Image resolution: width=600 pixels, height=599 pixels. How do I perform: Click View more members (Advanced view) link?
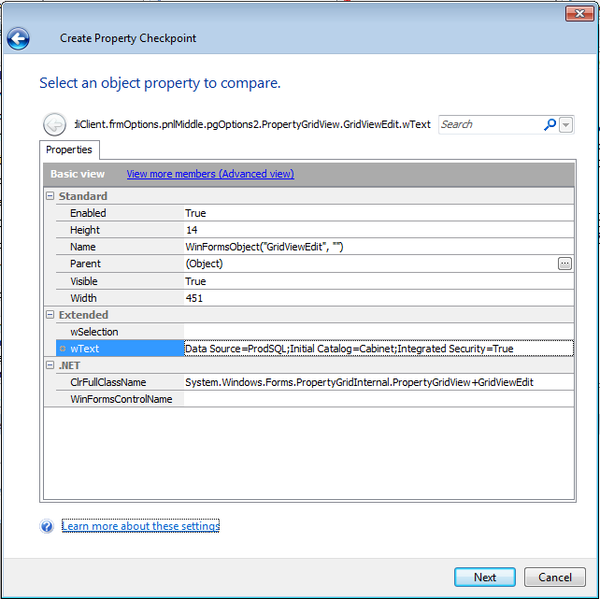(210, 174)
